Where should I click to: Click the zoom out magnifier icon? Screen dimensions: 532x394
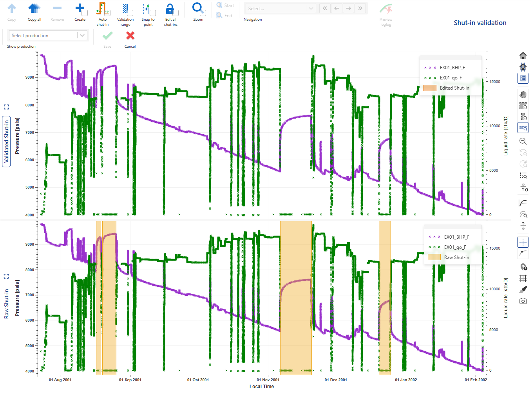pyautogui.click(x=523, y=141)
